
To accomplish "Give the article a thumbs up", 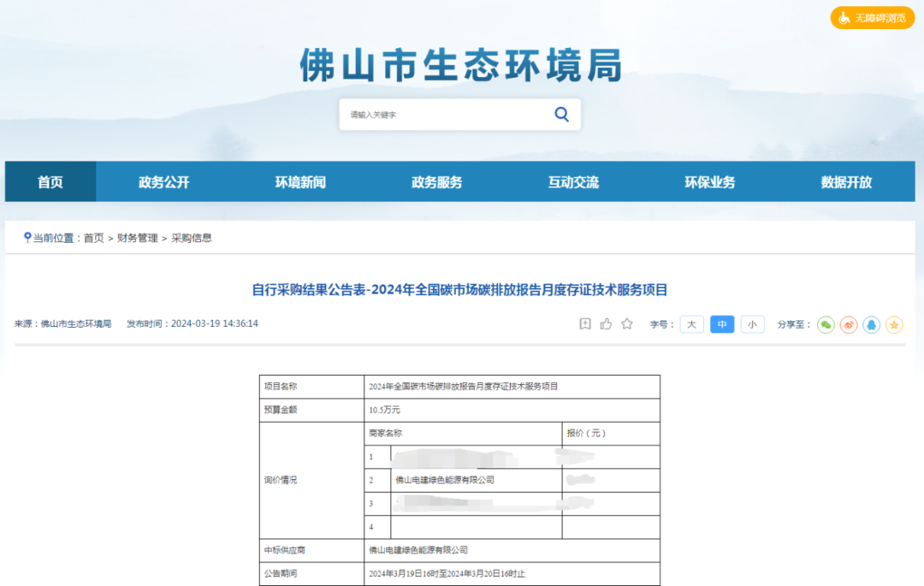I will (x=607, y=323).
